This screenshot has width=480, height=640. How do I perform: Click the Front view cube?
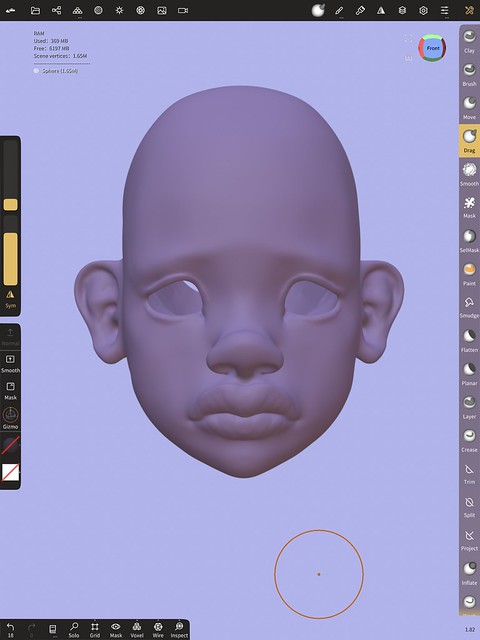click(432, 48)
